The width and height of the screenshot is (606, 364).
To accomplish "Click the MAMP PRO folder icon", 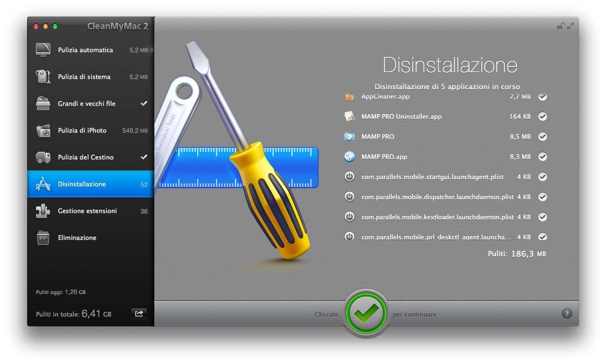I will coord(350,136).
